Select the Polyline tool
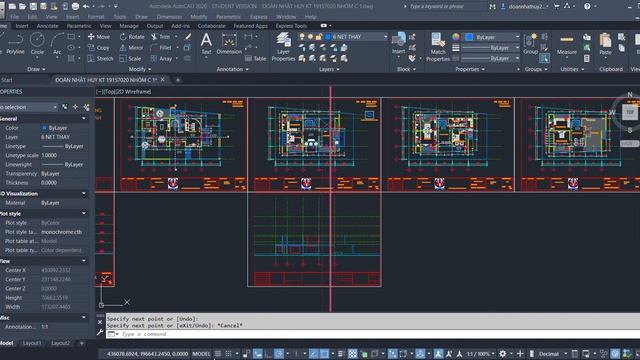Image resolution: width=640 pixels, height=360 pixels. click(x=15, y=44)
